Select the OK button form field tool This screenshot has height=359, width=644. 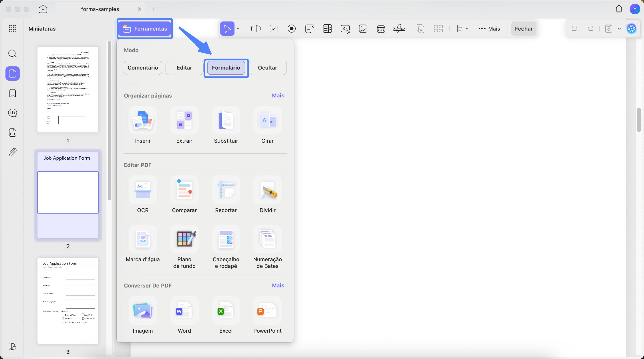point(345,29)
